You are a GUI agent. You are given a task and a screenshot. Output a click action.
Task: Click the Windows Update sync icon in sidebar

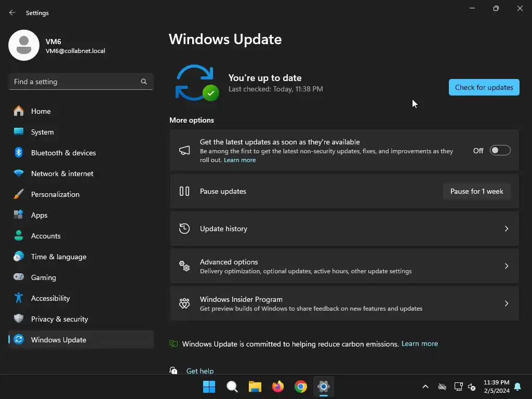pos(19,339)
